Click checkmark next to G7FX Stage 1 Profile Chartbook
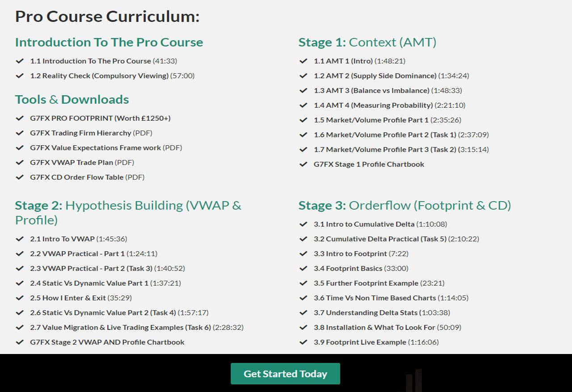Viewport: 572px width, 392px height. (303, 164)
